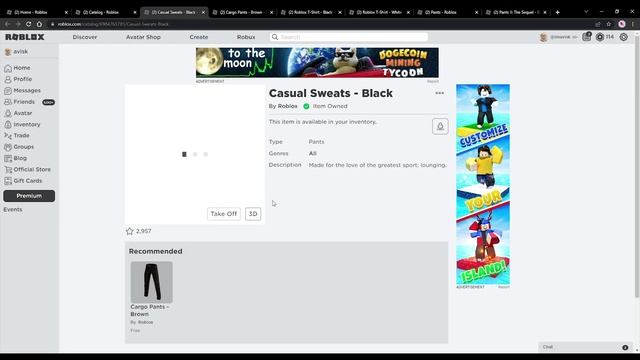Click the browser address bar
Viewport: 640px width, 360px height.
click(x=318, y=24)
